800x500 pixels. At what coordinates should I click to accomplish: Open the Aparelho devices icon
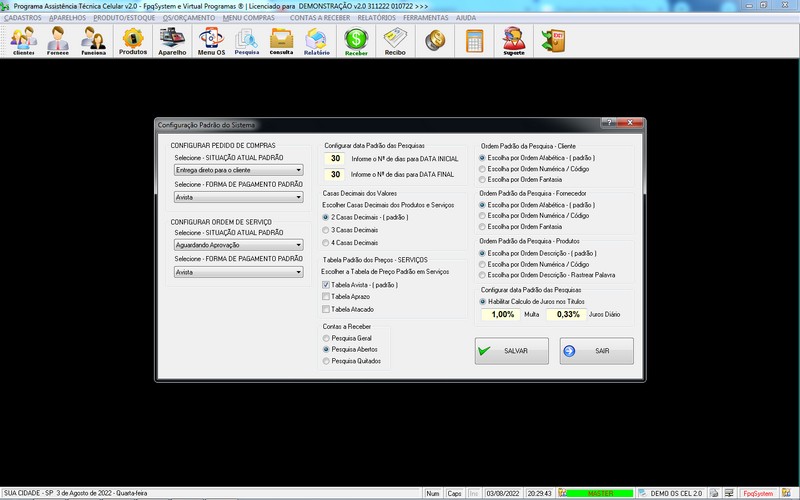coord(172,41)
